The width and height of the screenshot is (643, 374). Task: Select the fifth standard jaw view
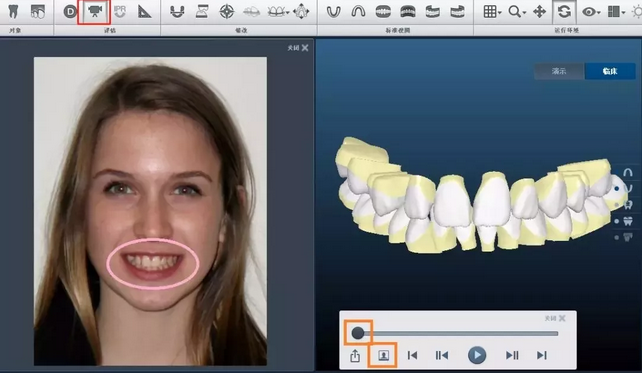(432, 12)
